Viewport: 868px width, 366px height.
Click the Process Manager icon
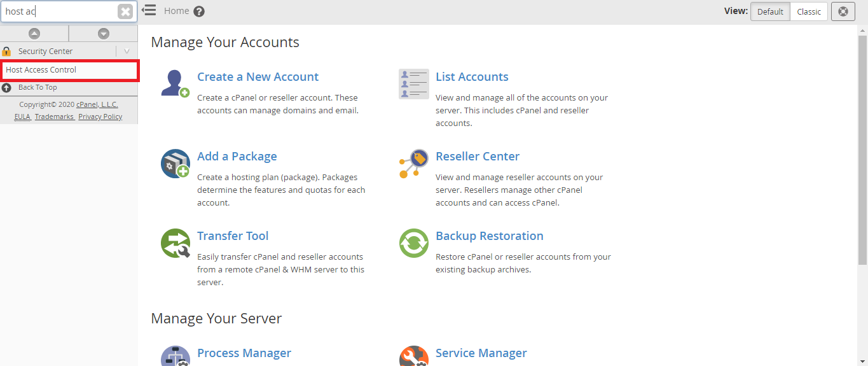coord(175,356)
